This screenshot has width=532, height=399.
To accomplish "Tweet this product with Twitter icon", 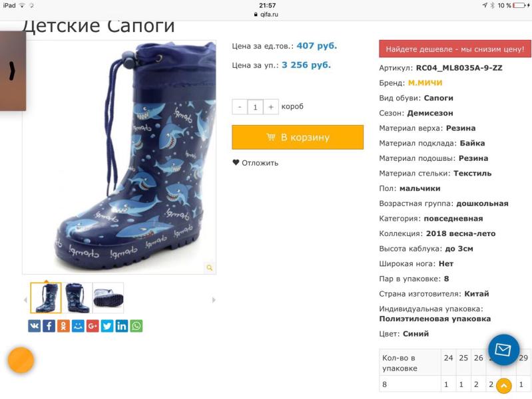I will (107, 326).
